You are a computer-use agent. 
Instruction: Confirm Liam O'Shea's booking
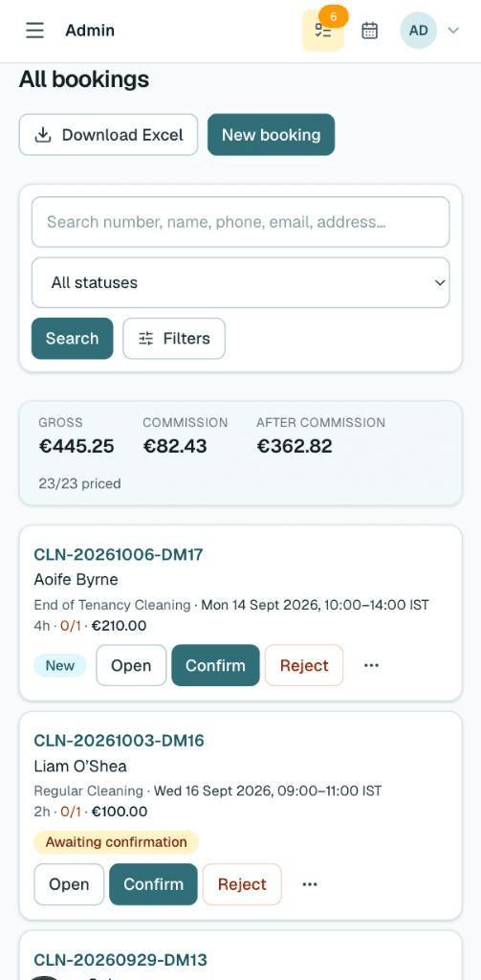pyautogui.click(x=154, y=883)
